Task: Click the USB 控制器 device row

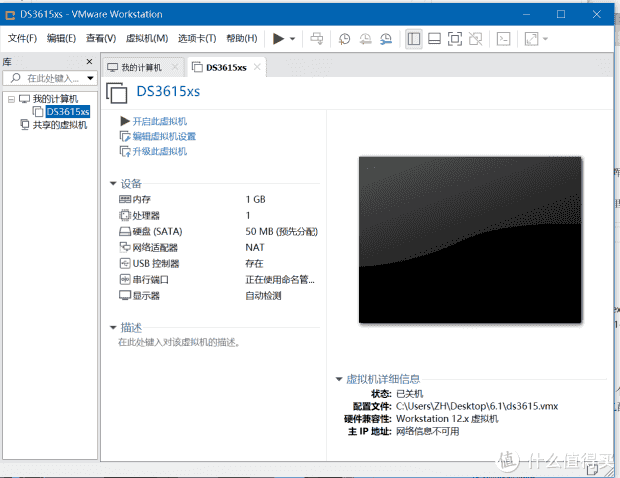Action: tap(219, 264)
